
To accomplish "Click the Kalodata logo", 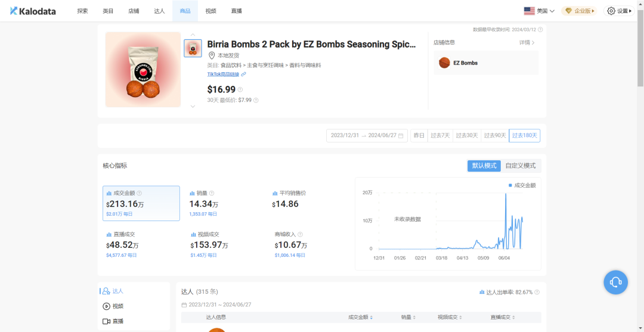I will [x=33, y=11].
